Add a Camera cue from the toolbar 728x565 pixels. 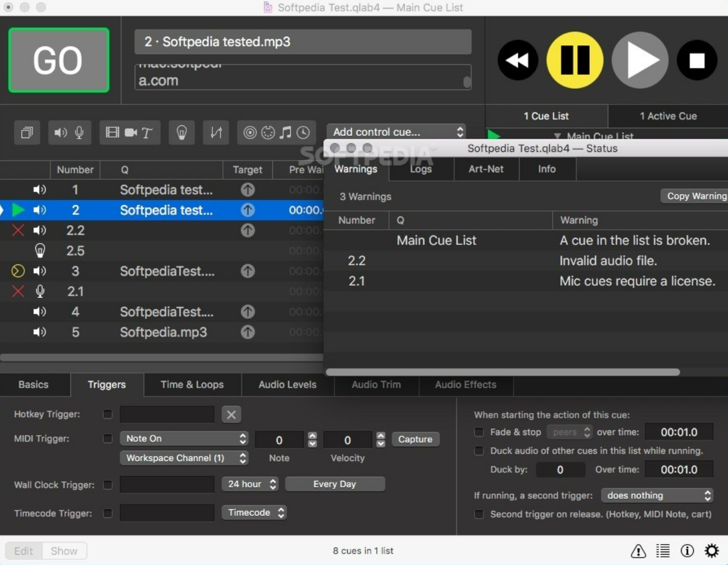point(131,133)
